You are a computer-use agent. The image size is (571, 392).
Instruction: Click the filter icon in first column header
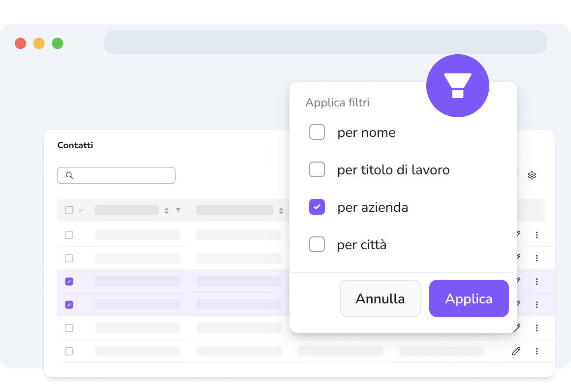click(178, 210)
